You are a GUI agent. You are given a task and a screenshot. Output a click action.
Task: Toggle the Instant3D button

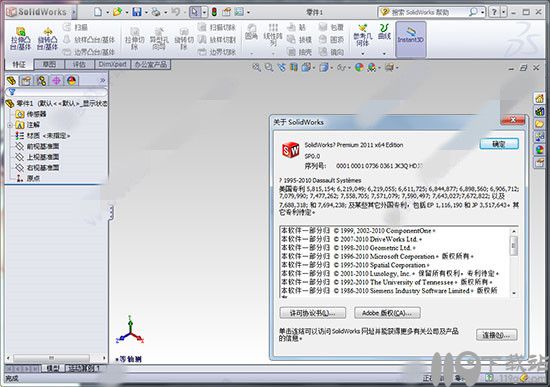point(411,39)
